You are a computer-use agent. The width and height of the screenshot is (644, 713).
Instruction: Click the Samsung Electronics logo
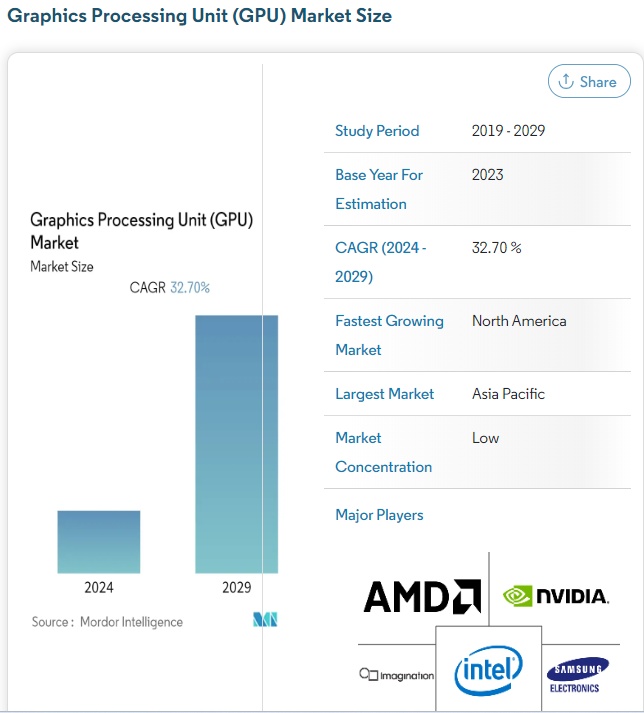coord(577,675)
